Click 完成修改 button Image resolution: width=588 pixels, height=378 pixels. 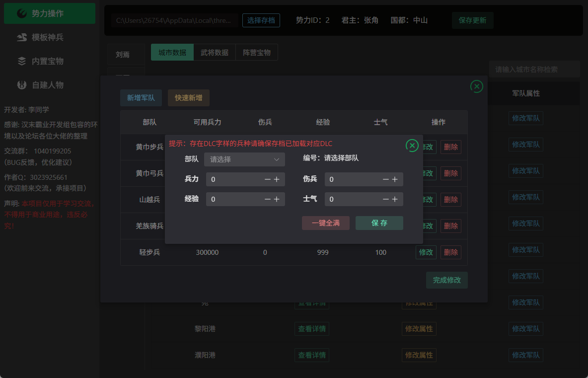coord(446,280)
